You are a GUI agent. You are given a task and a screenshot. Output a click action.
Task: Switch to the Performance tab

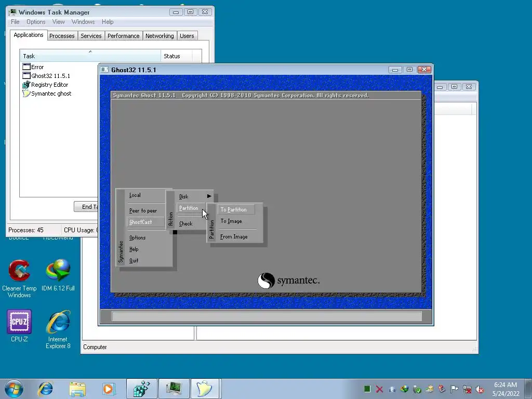[124, 36]
